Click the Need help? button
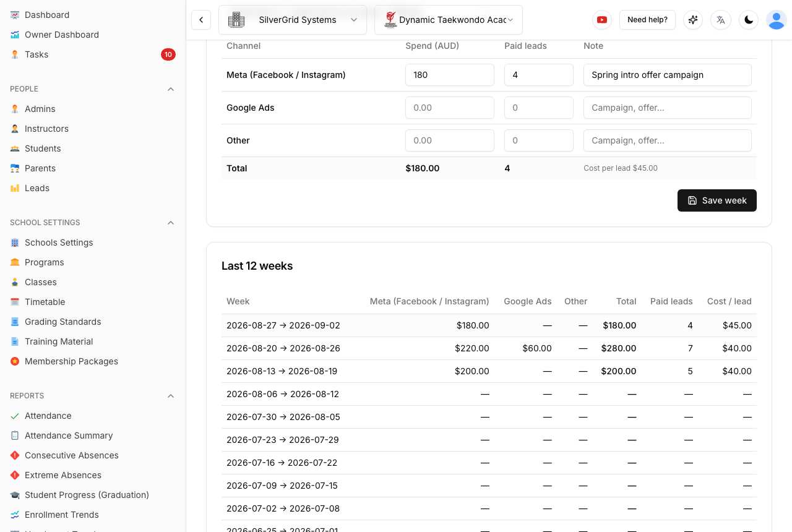This screenshot has width=792, height=532. click(647, 20)
